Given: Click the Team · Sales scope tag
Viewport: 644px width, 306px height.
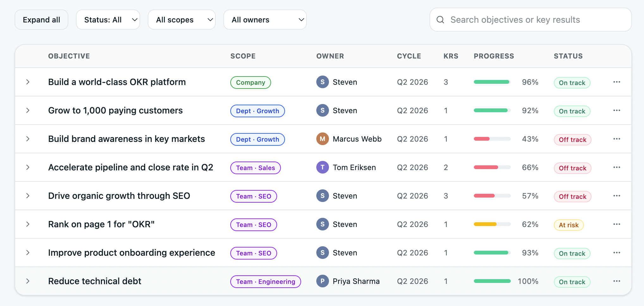Looking at the screenshot, I should point(255,168).
